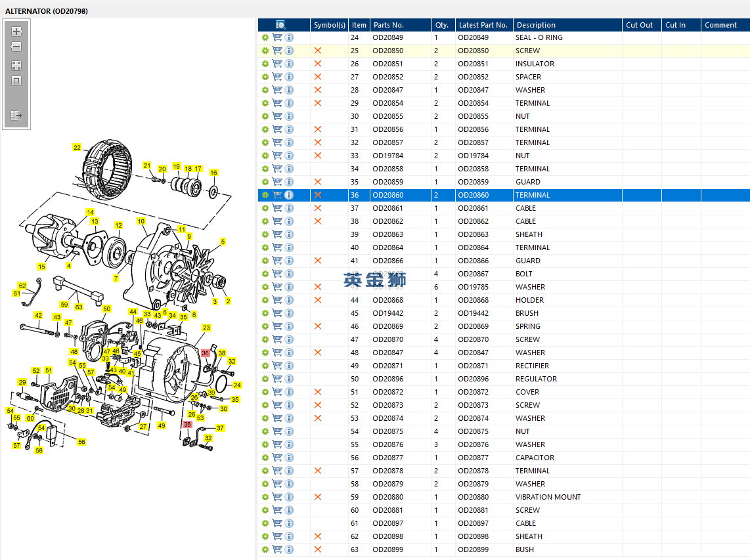
Task: Select the VIBRATION MOUNT row
Action: 548,497
